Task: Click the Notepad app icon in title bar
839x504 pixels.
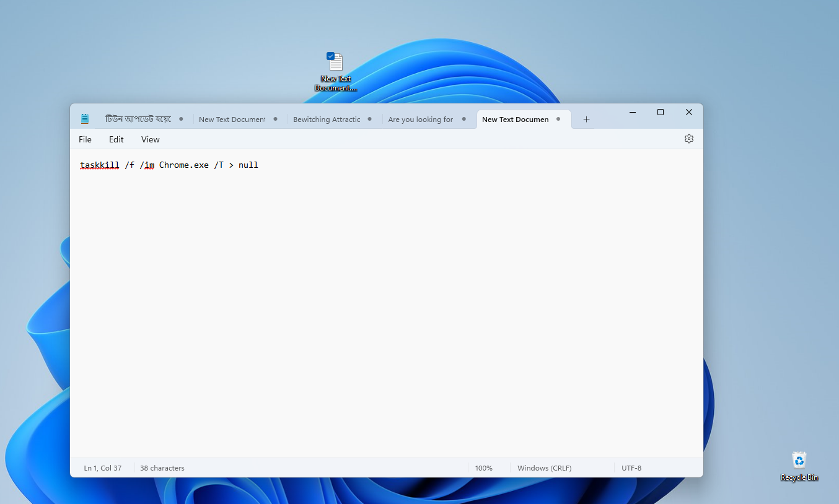Action: click(85, 119)
